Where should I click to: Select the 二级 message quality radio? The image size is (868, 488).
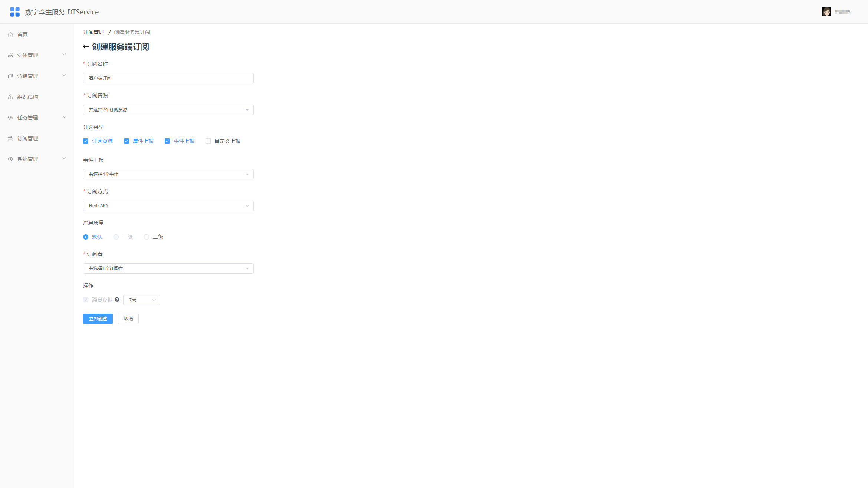point(147,237)
